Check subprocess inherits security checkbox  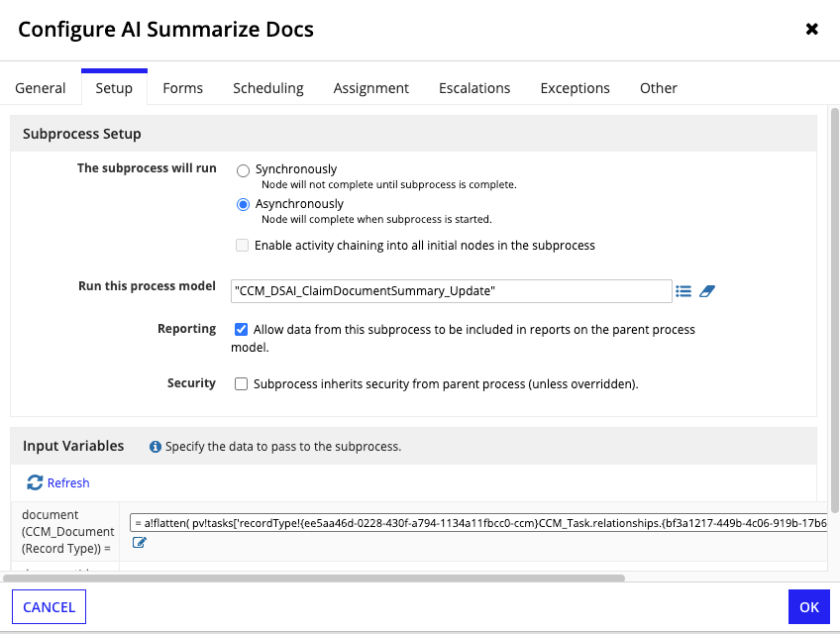[x=241, y=383]
